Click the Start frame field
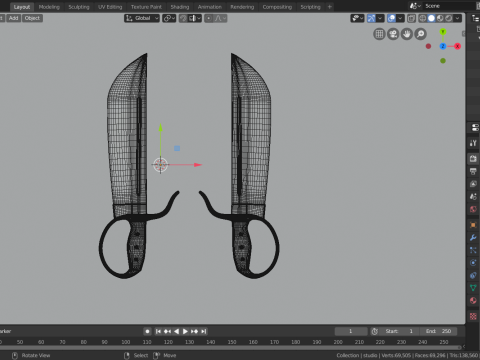Image resolution: width=480 pixels, height=360 pixels. pyautogui.click(x=399, y=331)
